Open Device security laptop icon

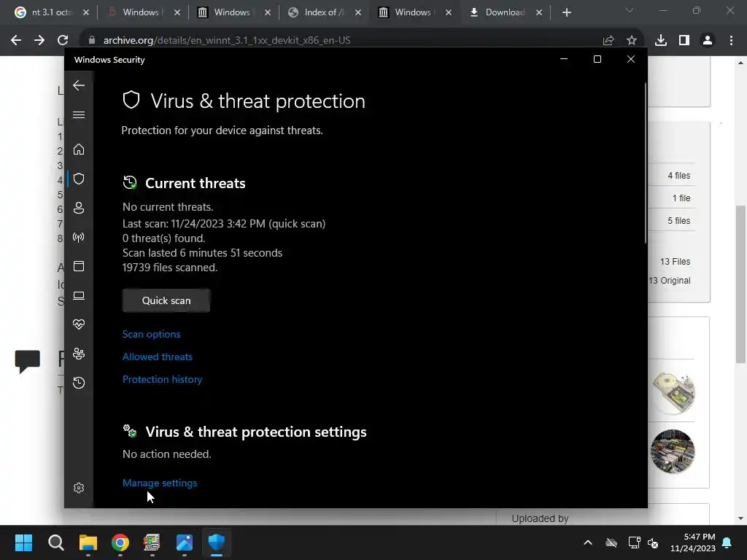(x=79, y=296)
